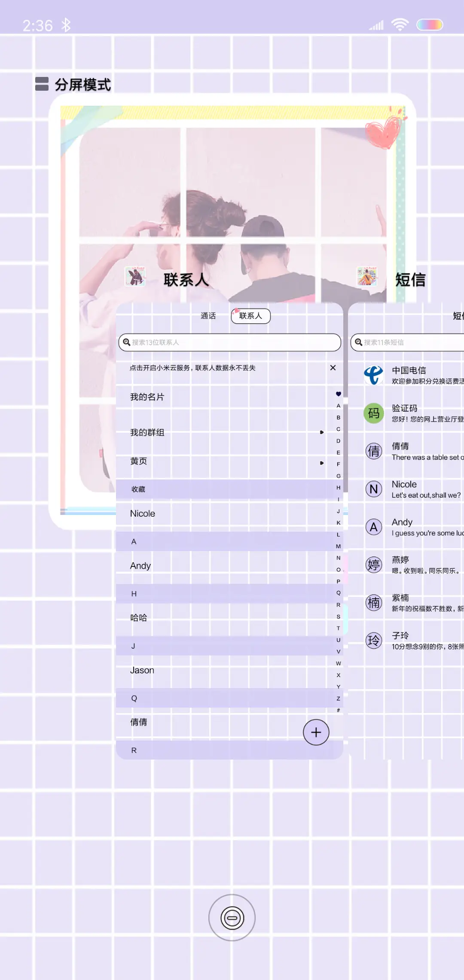Jump to letter S in index bar
Screen dimensions: 464x980
pyautogui.click(x=339, y=617)
